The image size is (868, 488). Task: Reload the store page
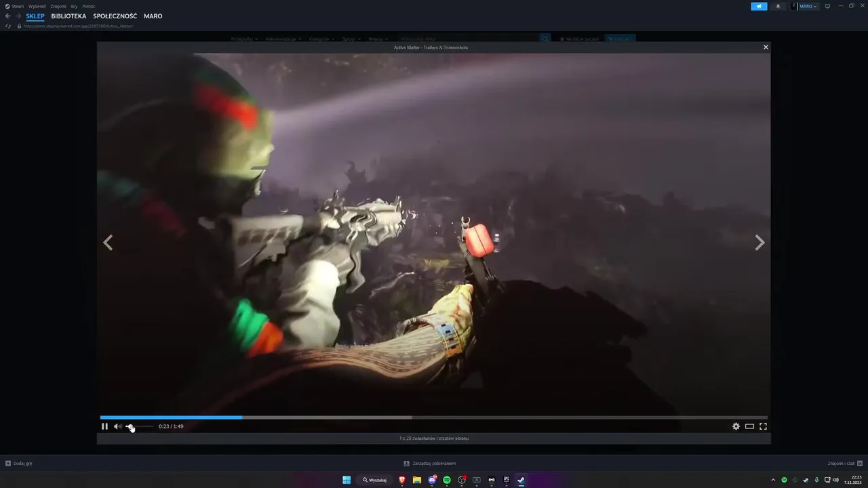coord(8,26)
